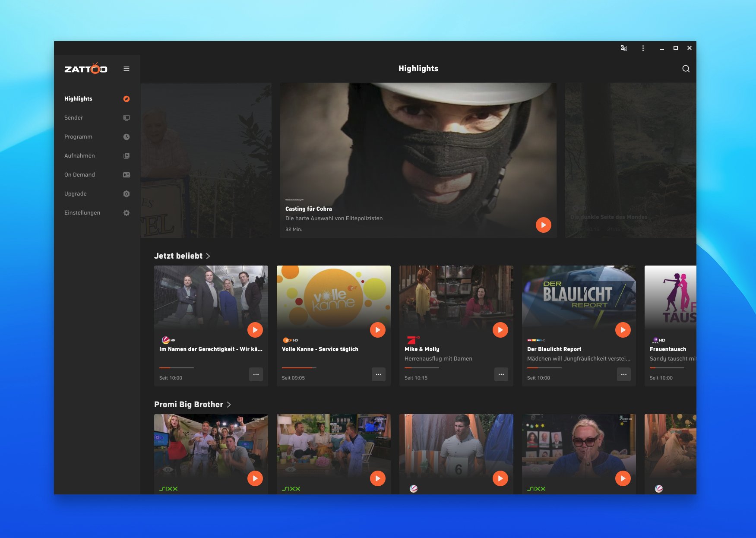This screenshot has height=538, width=756.
Task: Open Im Namen der Gerechtigkeit thumbnail
Action: pyautogui.click(x=211, y=297)
